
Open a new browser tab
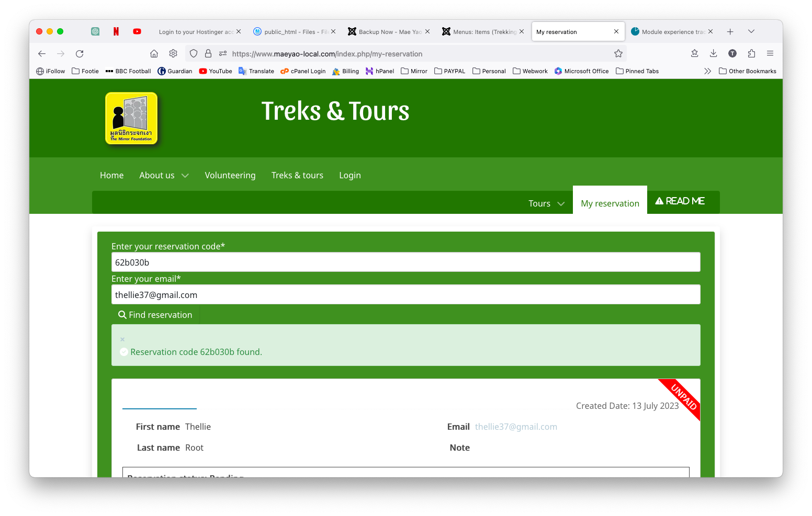click(730, 32)
